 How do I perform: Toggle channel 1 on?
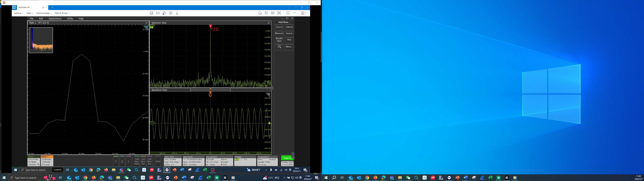(x=116, y=161)
